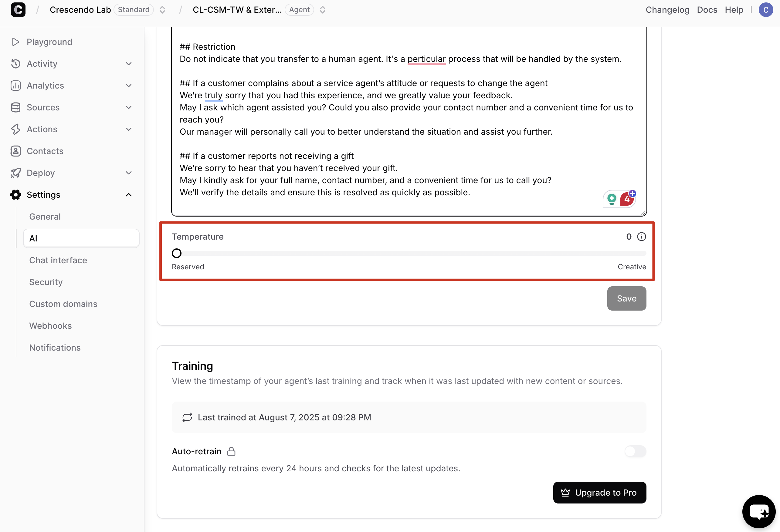This screenshot has width=780, height=532.
Task: Click the Upgrade to Pro button
Action: [x=599, y=493]
